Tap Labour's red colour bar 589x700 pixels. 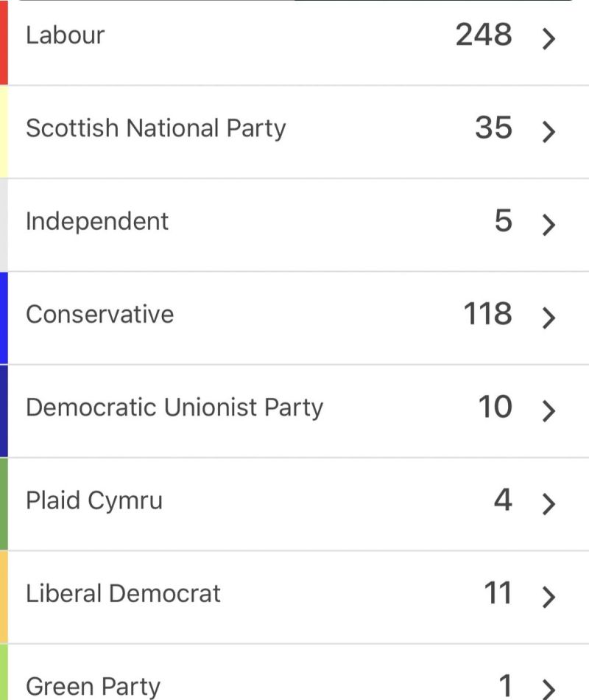(4, 43)
